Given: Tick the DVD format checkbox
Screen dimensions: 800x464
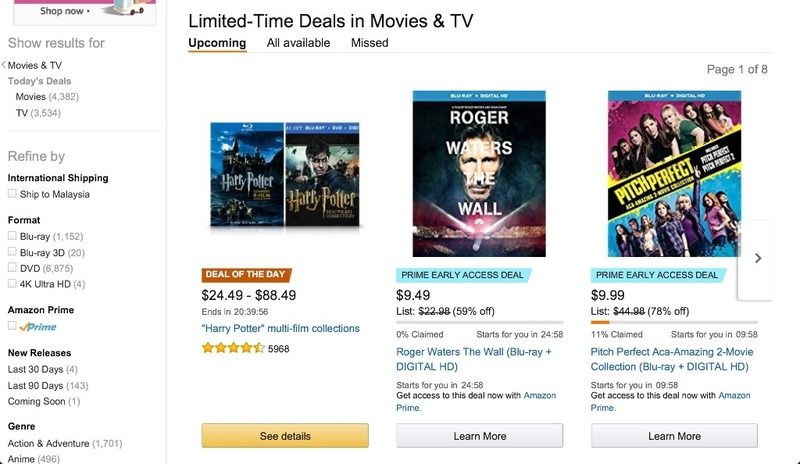Looking at the screenshot, I should click(12, 268).
